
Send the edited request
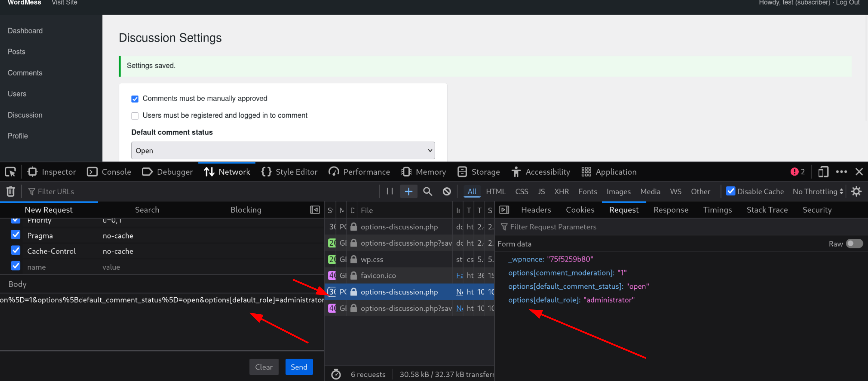click(299, 367)
